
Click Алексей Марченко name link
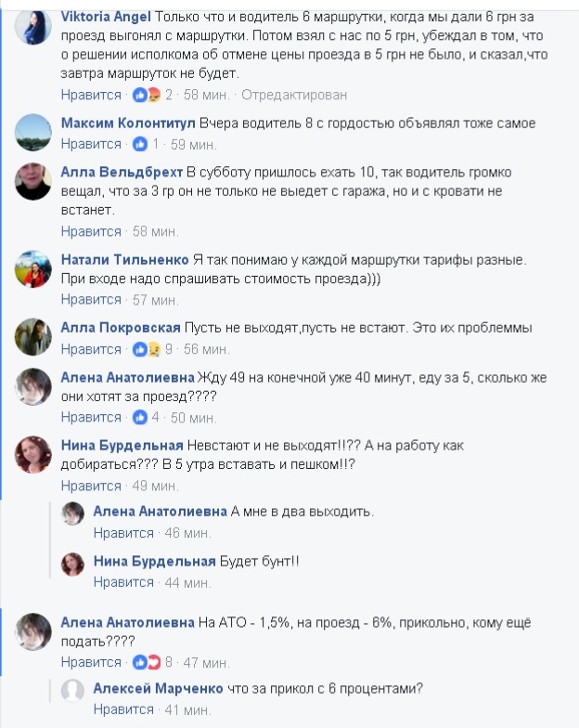coord(158,688)
